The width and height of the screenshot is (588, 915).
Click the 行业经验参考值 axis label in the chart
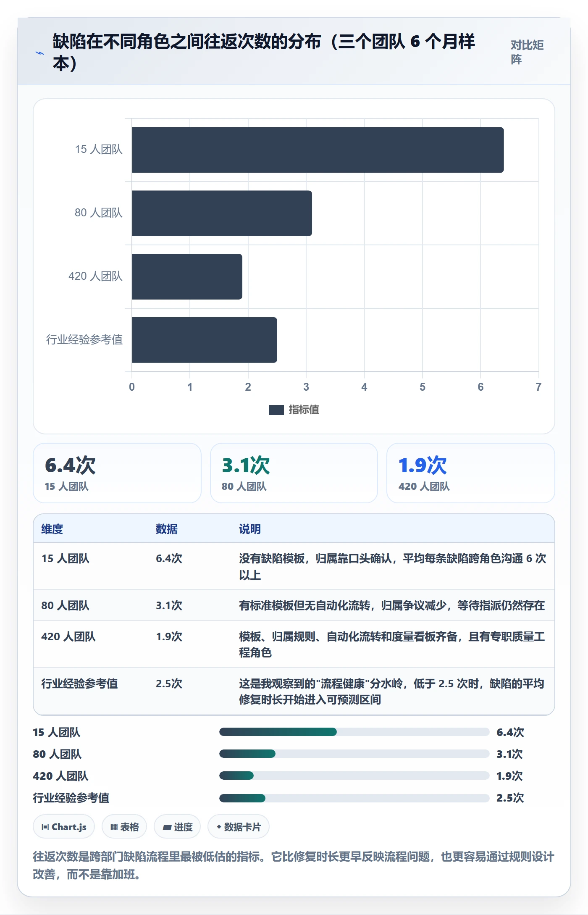(84, 339)
